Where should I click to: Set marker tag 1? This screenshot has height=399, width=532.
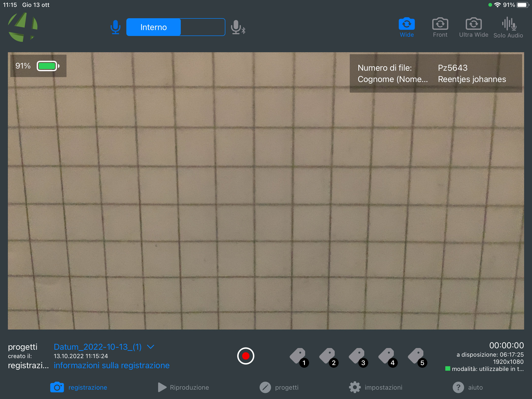pos(299,358)
